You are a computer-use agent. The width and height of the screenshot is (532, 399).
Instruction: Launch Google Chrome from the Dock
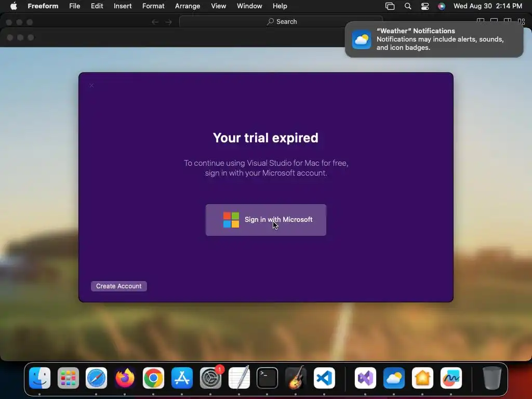pos(153,378)
